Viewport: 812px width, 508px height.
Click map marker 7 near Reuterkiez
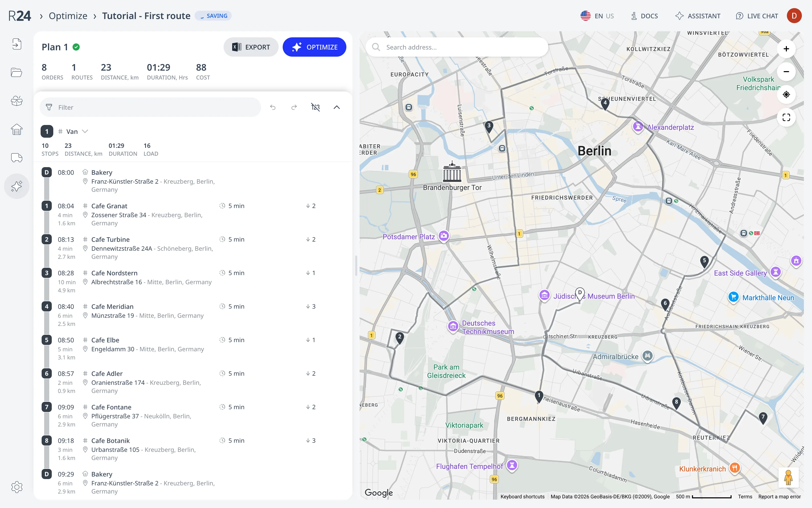pos(763,418)
